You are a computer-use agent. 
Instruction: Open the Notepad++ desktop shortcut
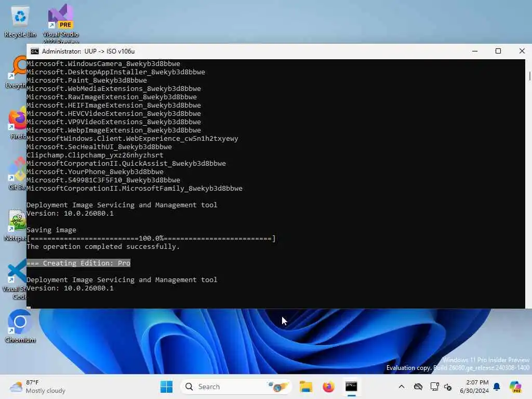tap(16, 225)
